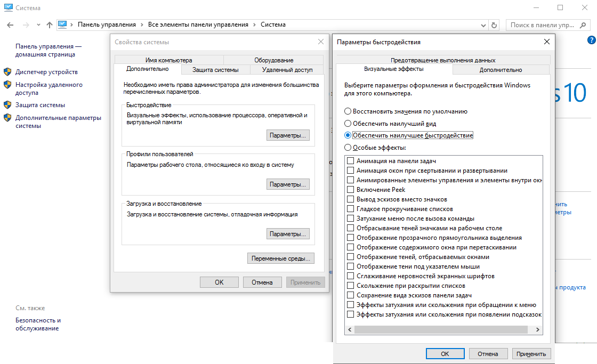Image resolution: width=597 pixels, height=364 pixels.
Task: Click shield icon by Дополнительные параметры системы
Action: click(7, 118)
